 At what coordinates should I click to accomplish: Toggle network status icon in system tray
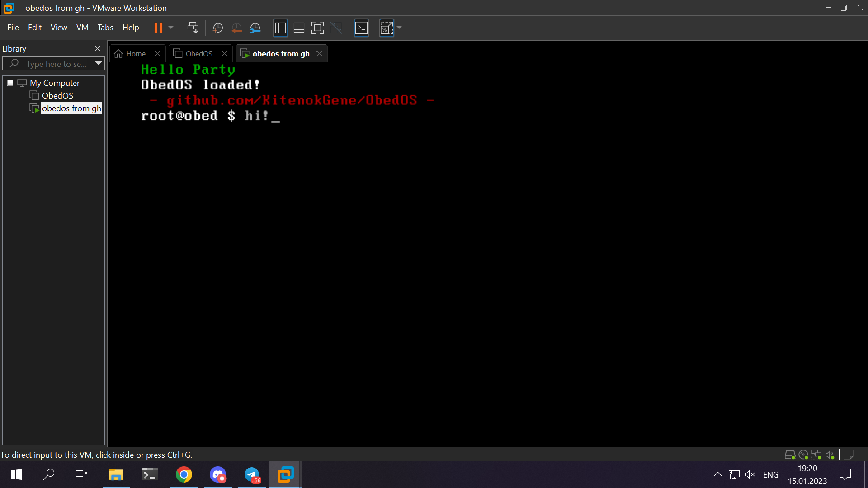pos(735,475)
